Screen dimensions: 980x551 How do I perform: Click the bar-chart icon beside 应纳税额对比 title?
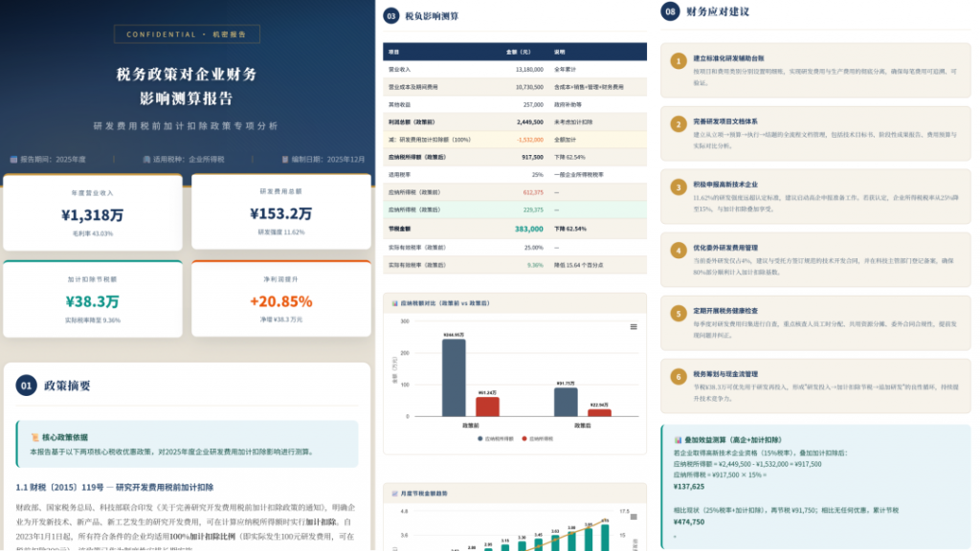click(x=394, y=303)
